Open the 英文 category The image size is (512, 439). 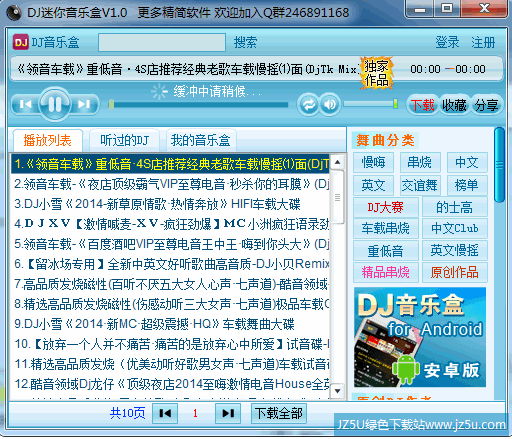374,185
